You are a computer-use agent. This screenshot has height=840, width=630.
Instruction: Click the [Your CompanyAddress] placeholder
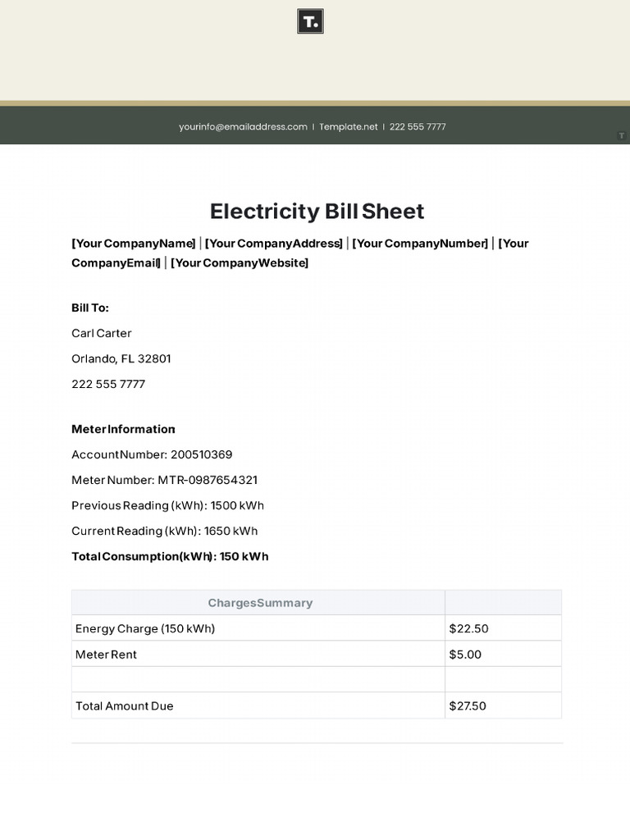(273, 244)
